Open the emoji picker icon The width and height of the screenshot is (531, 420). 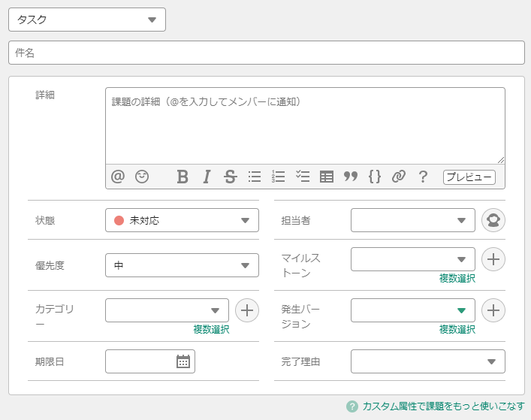(142, 177)
